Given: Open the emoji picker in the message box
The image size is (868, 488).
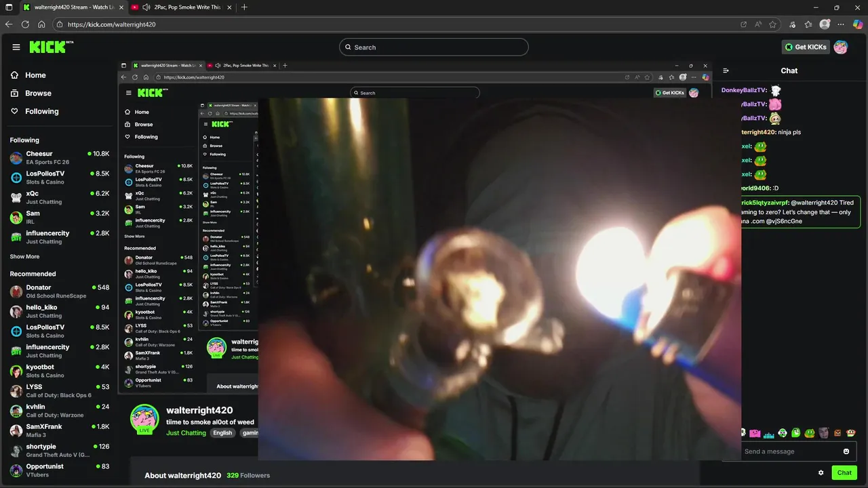Looking at the screenshot, I should [846, 451].
